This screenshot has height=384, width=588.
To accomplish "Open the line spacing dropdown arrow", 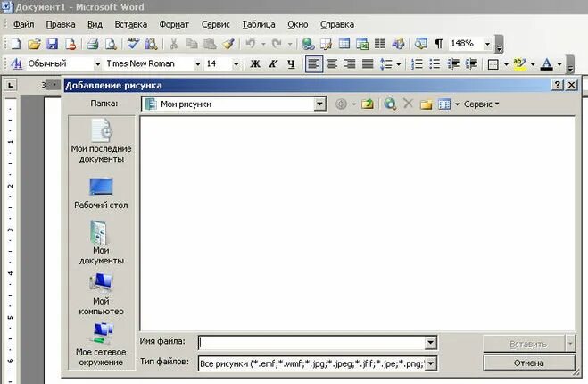I will (399, 64).
